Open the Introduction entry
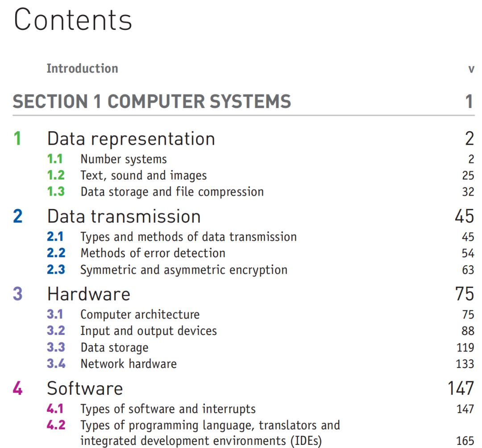 tap(82, 68)
